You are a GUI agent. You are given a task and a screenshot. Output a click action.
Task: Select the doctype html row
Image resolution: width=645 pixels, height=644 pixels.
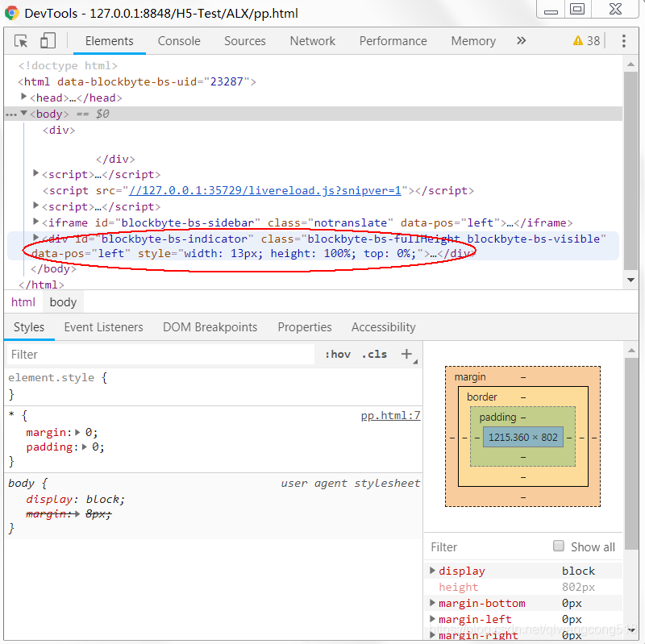[x=69, y=65]
